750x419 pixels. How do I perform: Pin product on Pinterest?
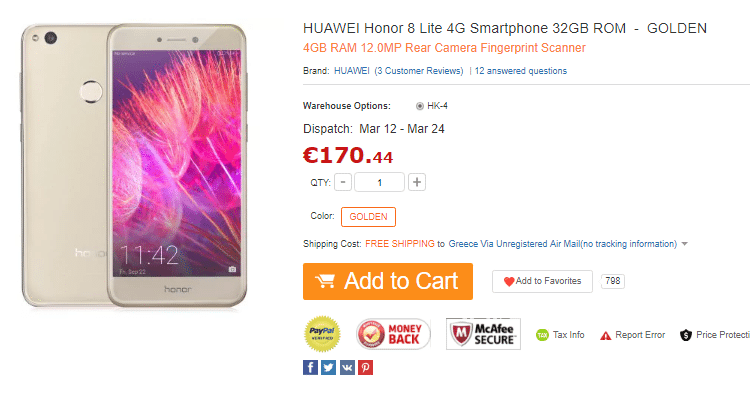coord(365,367)
